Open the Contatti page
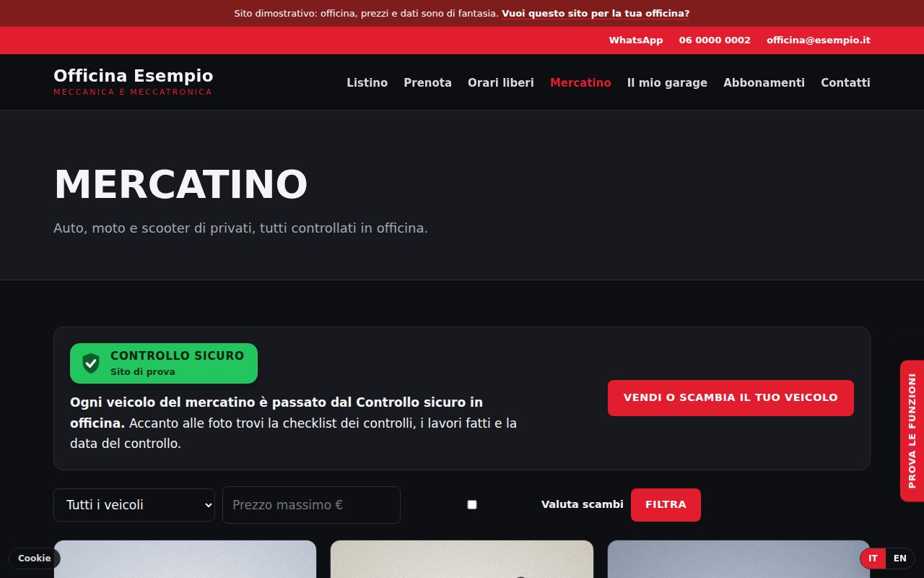 (845, 82)
